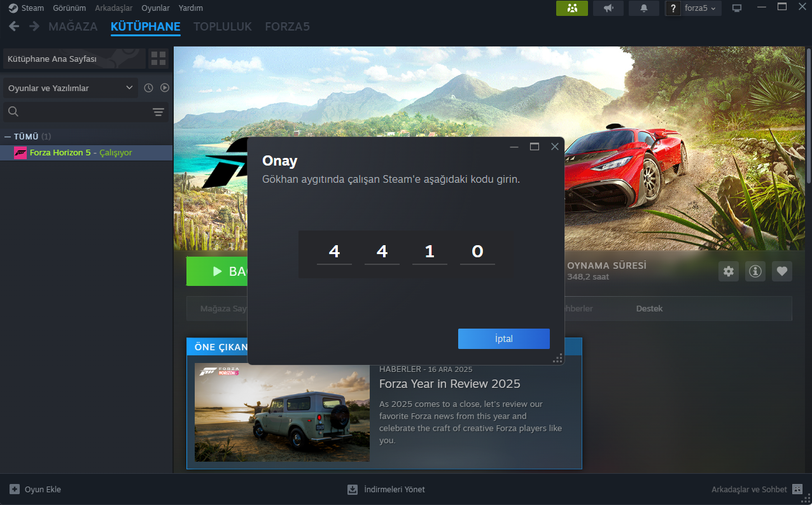Open the game settings gear icon
The height and width of the screenshot is (505, 812).
tap(729, 271)
